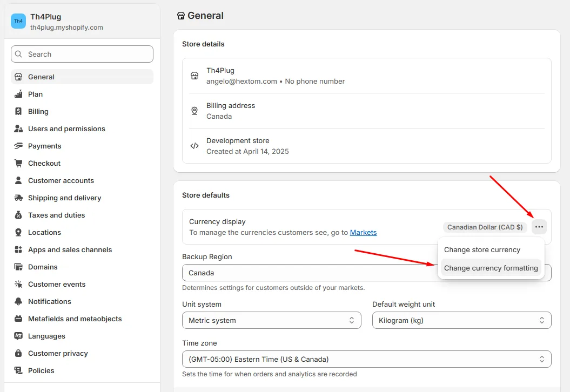Screen dimensions: 570x392
Task: Click the storefront icon next to General heading
Action: 180,16
